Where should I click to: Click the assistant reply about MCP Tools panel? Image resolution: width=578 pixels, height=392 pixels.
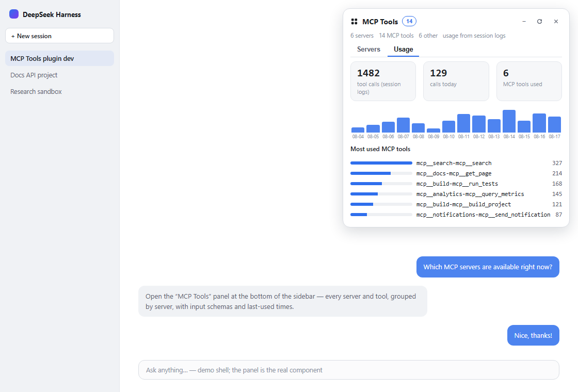click(x=283, y=301)
